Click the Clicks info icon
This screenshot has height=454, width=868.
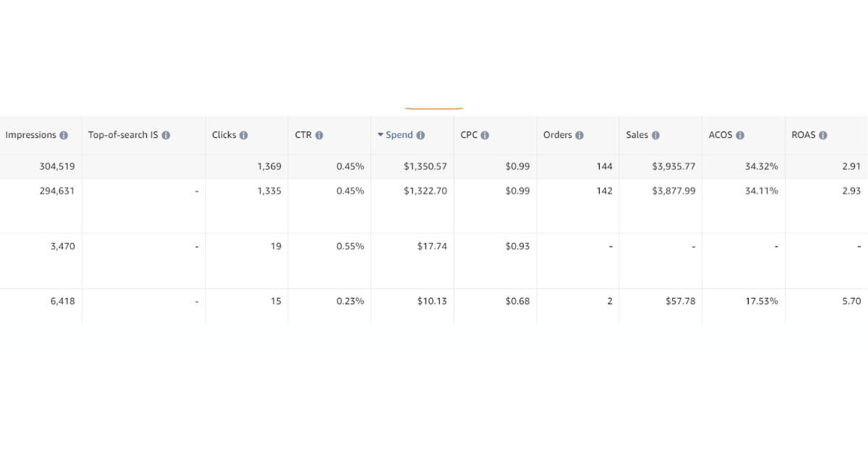[x=244, y=134]
